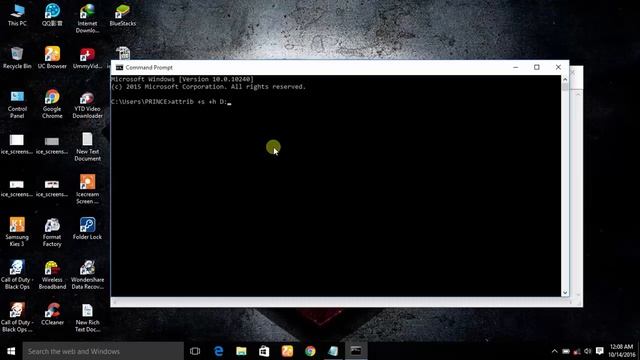640x360 pixels.
Task: Select New Rich Text Document file
Action: 87,317
